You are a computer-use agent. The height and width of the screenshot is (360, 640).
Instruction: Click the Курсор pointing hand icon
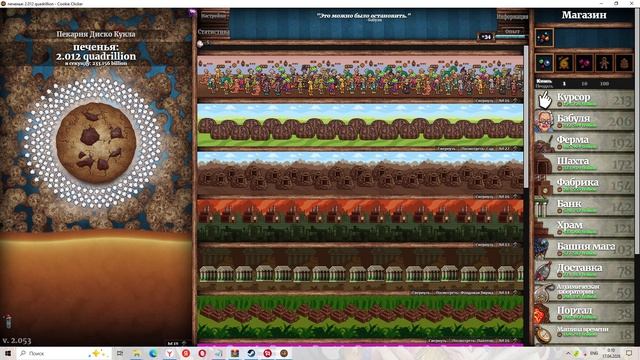[544, 100]
